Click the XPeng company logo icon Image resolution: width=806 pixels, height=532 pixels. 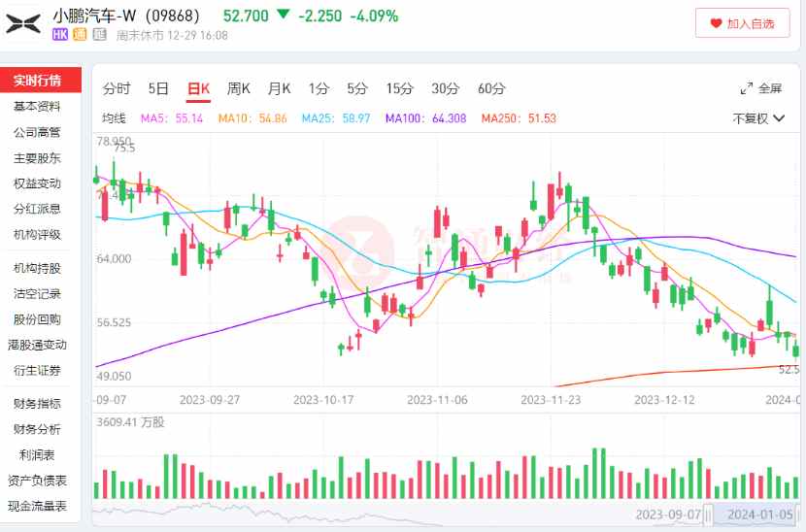click(x=23, y=23)
